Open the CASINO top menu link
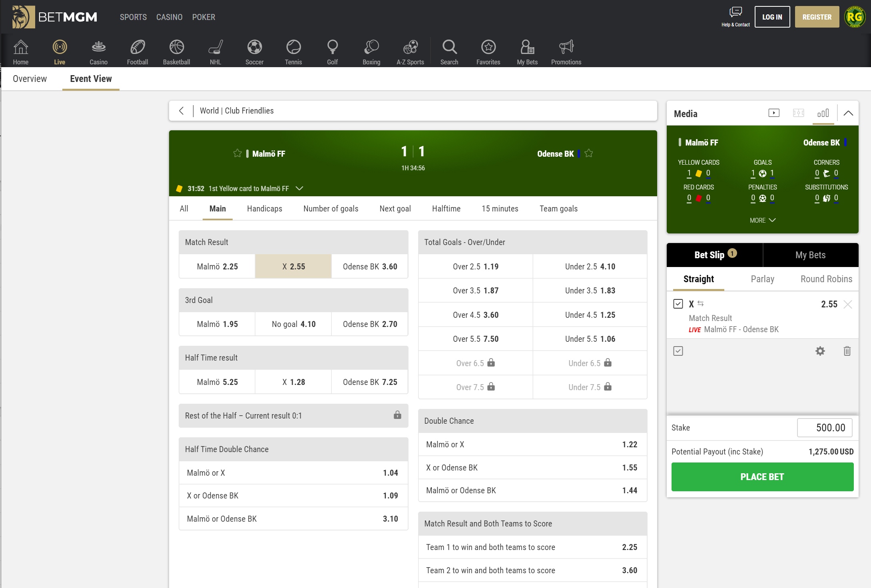The image size is (871, 588). point(169,17)
